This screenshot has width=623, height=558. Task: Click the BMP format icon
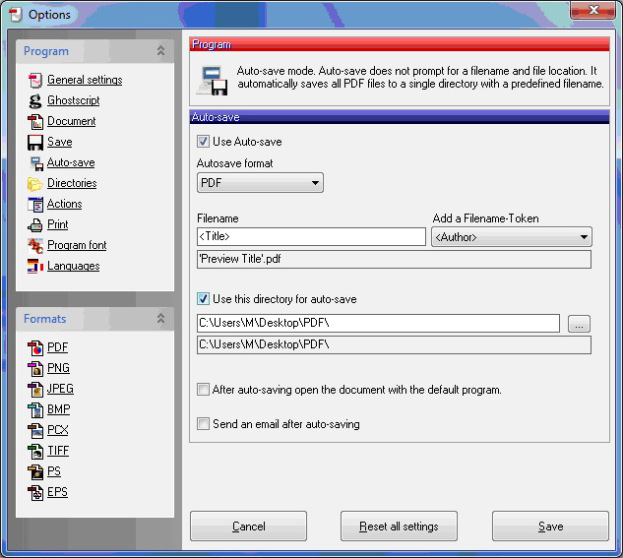pyautogui.click(x=35, y=409)
